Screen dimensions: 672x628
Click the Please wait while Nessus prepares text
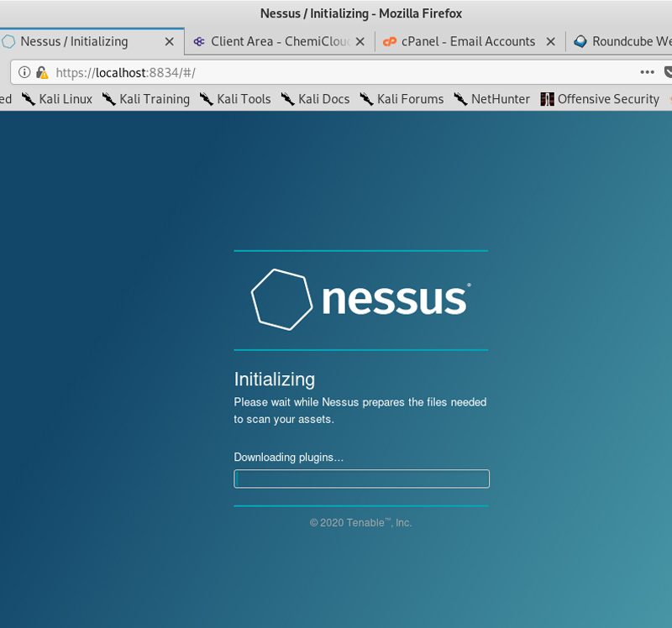[x=360, y=411]
